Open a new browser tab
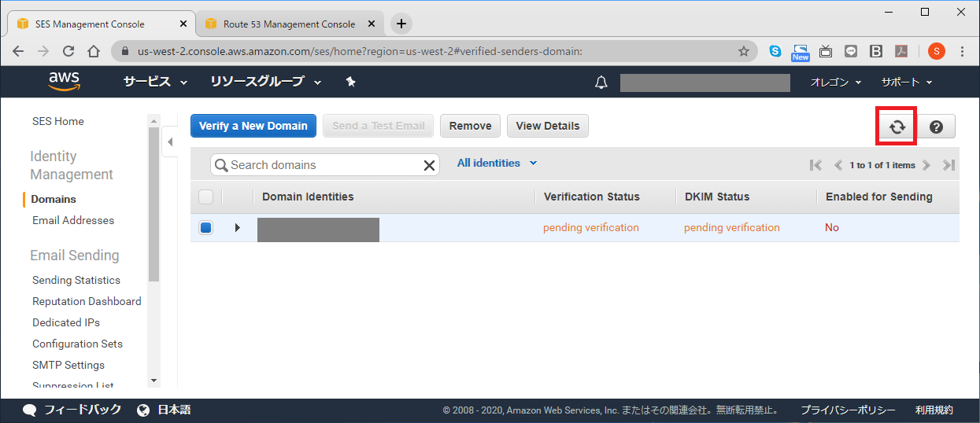Viewport: 980px width, 423px height. 401,24
